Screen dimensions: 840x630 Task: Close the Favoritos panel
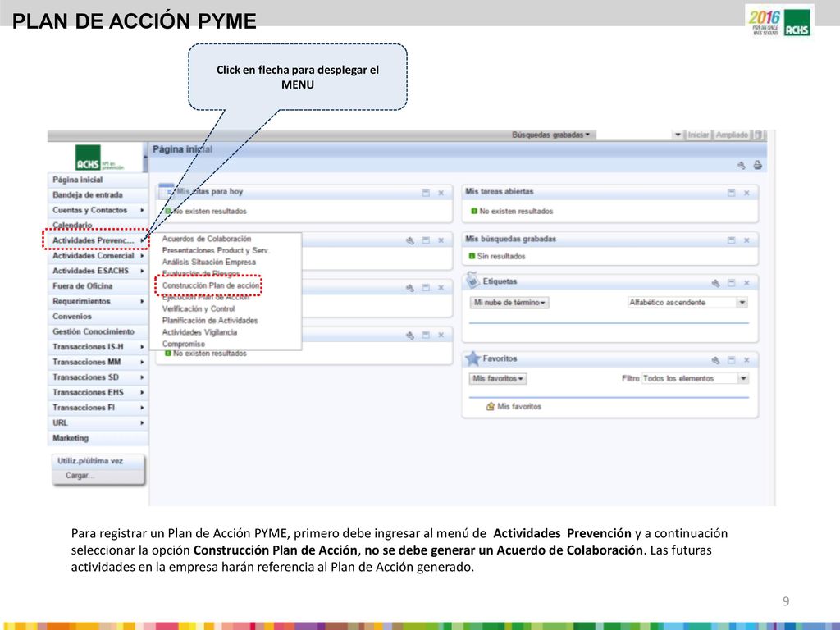746,360
